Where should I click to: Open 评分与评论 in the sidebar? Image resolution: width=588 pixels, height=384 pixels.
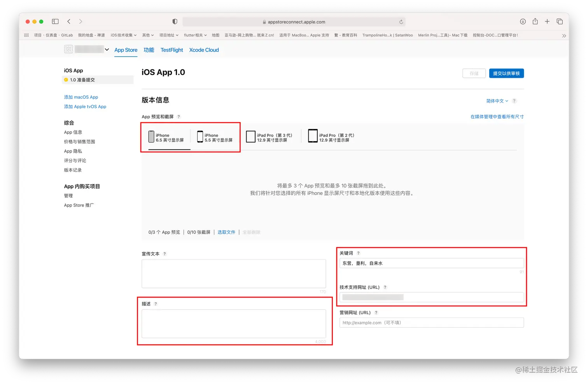(75, 161)
